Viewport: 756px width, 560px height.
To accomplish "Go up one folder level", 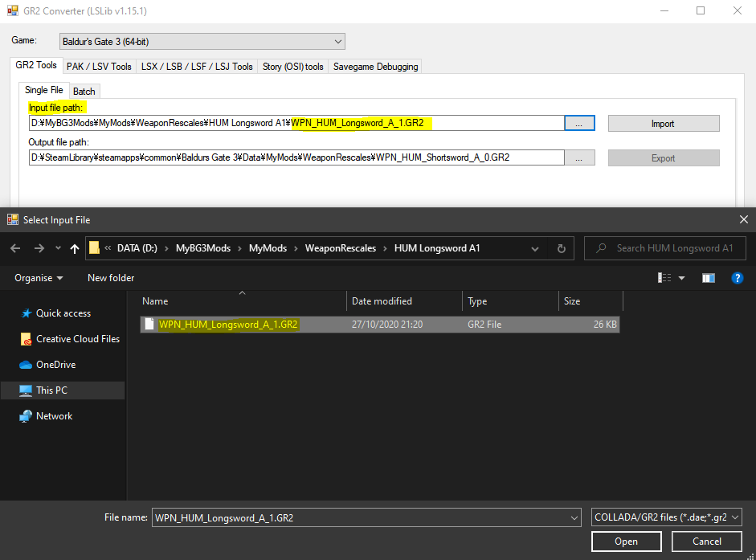I will 74,248.
